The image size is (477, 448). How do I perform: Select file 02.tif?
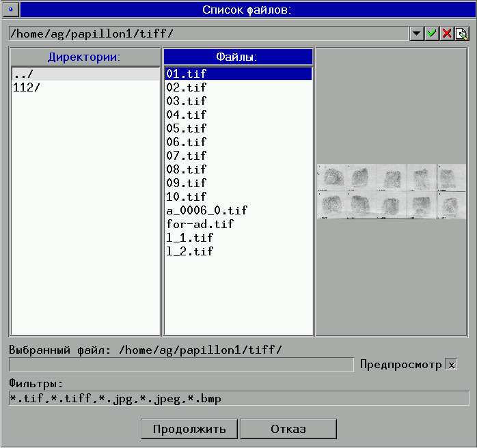point(238,87)
